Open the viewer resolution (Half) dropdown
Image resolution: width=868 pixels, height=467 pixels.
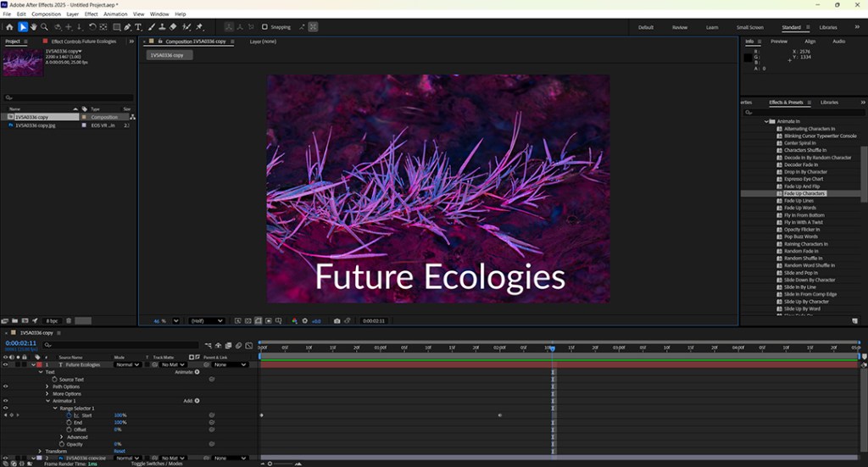[x=206, y=321]
